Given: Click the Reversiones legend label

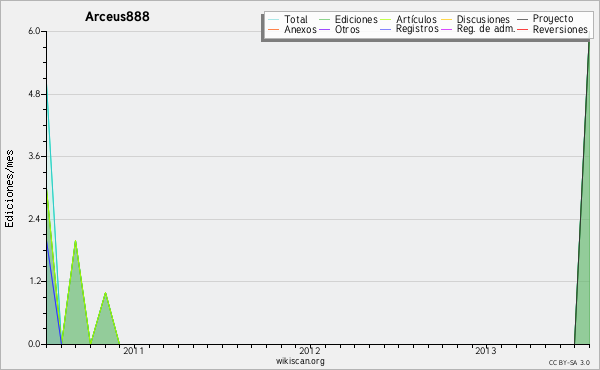Looking at the screenshot, I should pos(560,29).
